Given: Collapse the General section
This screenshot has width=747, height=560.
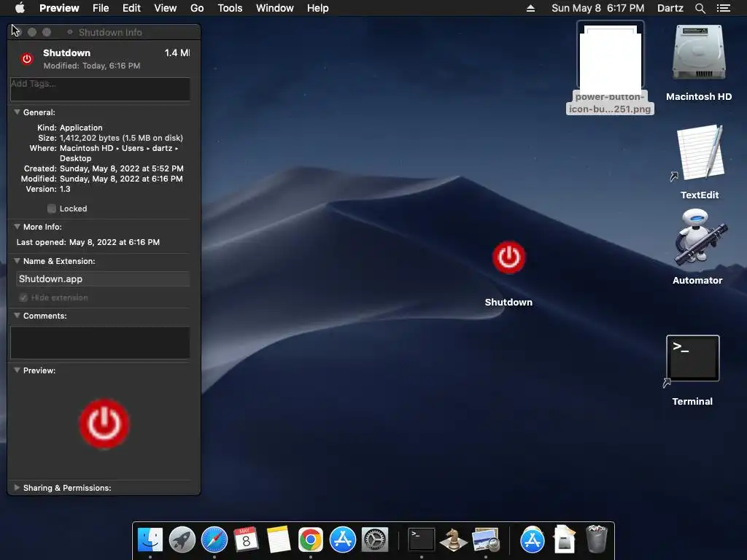Looking at the screenshot, I should click(18, 112).
